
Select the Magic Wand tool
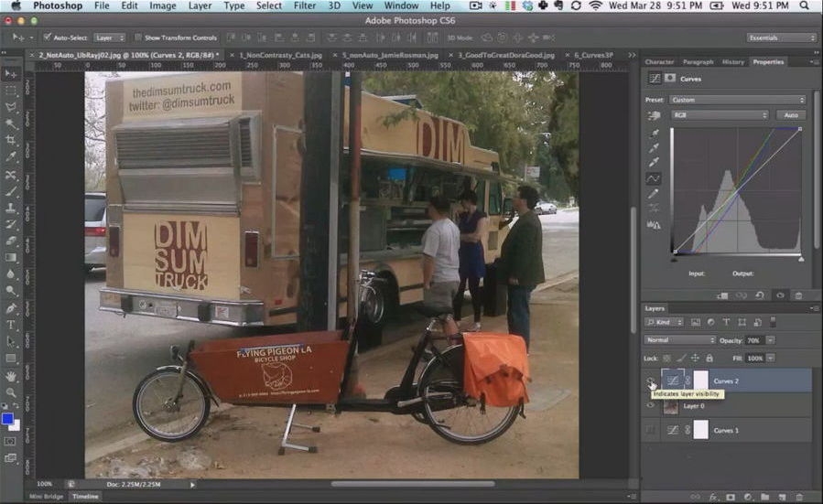(10, 123)
